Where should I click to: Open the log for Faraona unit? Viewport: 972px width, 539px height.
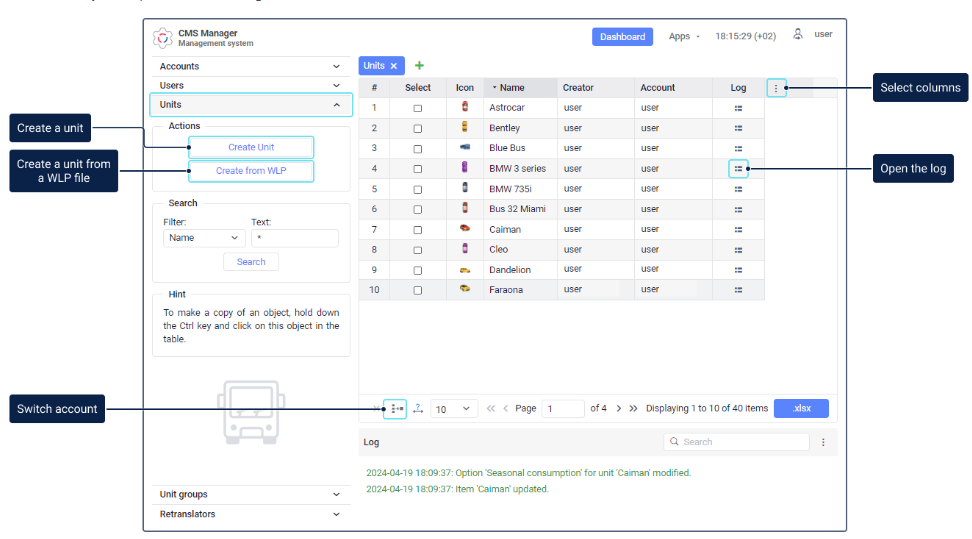click(x=738, y=290)
